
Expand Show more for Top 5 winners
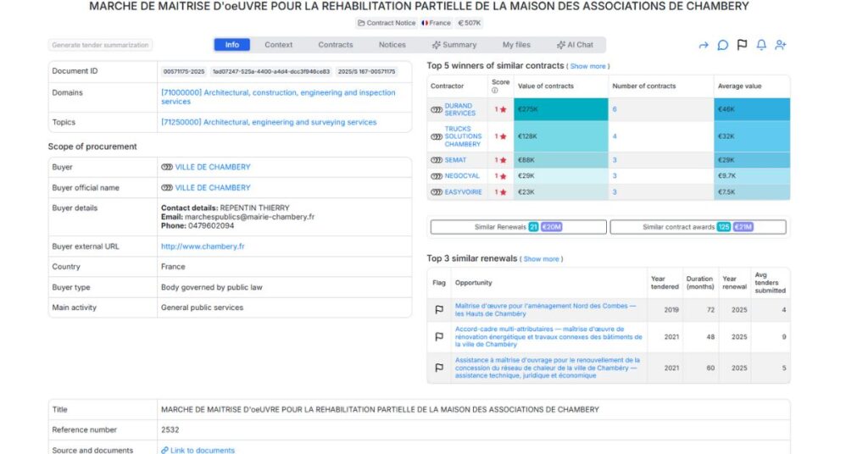click(587, 66)
